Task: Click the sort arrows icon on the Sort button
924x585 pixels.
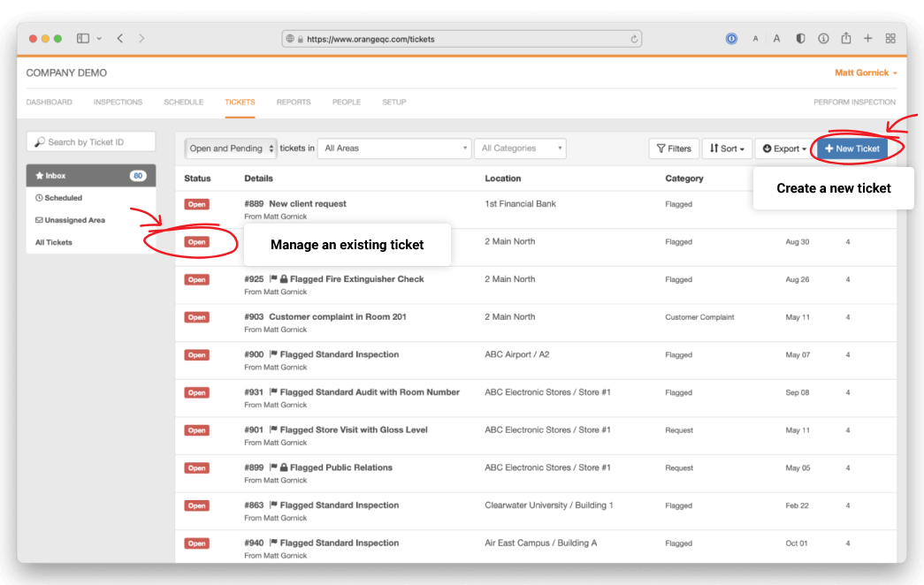Action: pos(714,148)
